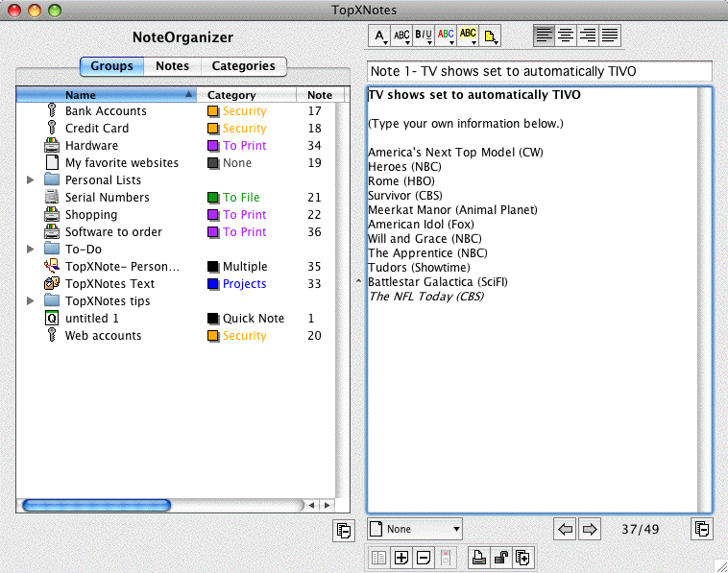This screenshot has width=728, height=573.
Task: Open the yellow ABC highlight color dropdown
Action: tap(468, 36)
